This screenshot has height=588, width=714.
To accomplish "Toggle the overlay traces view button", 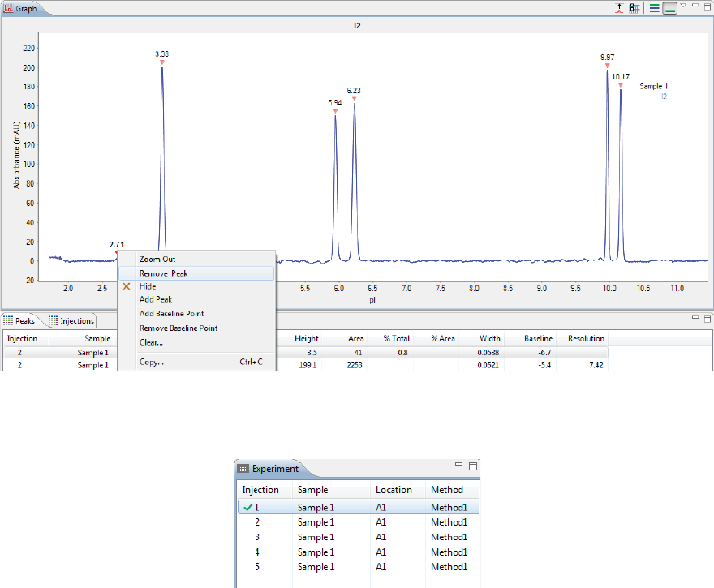I will coord(669,8).
